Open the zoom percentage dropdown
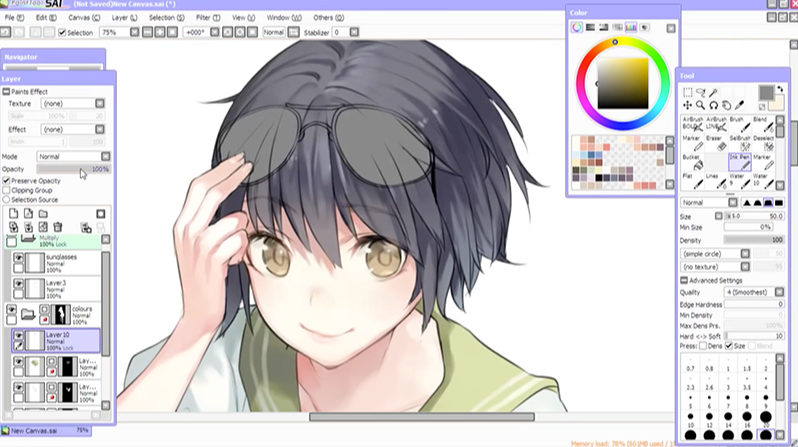 [x=134, y=32]
